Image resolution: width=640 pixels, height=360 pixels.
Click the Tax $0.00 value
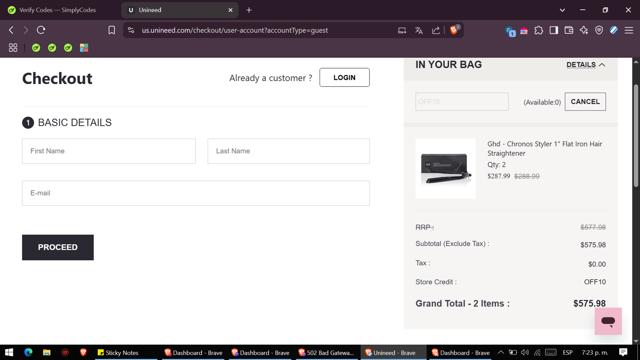tap(597, 264)
